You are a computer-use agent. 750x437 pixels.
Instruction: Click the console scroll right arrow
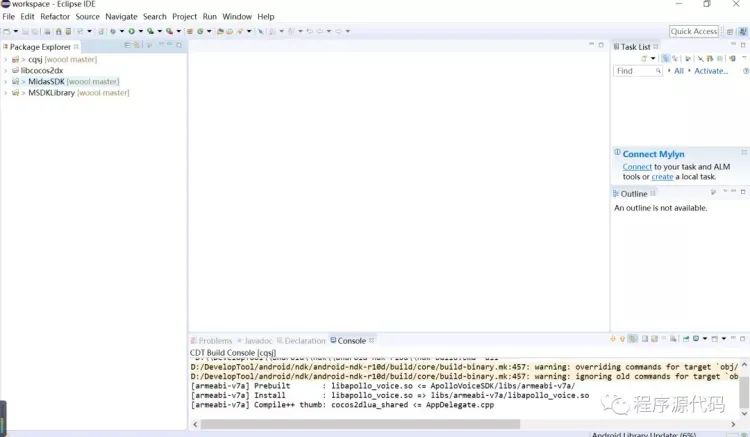(733, 424)
